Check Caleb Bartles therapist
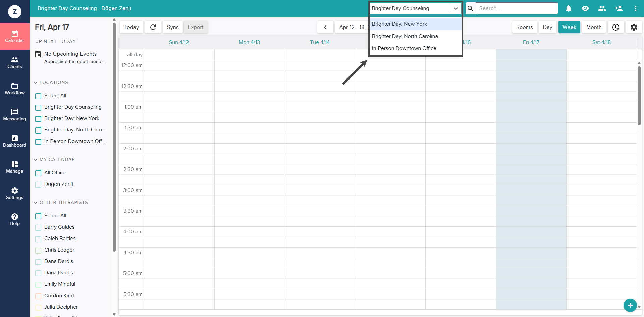This screenshot has height=317, width=644. coord(38,239)
